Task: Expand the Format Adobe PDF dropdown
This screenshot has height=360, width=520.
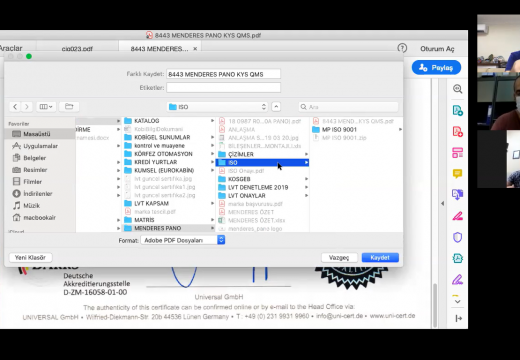Action: pyautogui.click(x=183, y=240)
